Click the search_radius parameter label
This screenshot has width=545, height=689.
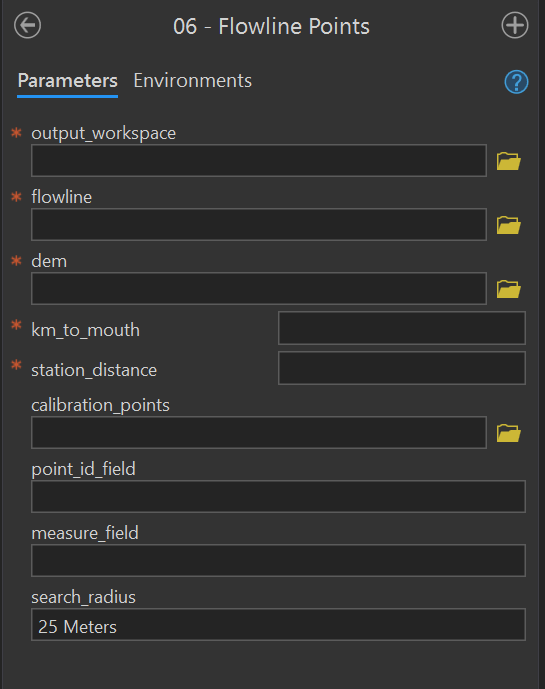[x=84, y=597]
